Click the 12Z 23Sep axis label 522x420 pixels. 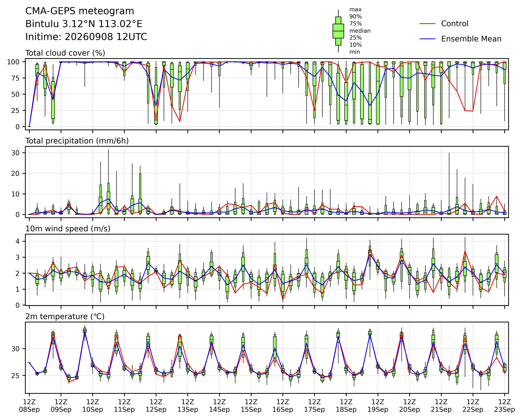pos(505,406)
